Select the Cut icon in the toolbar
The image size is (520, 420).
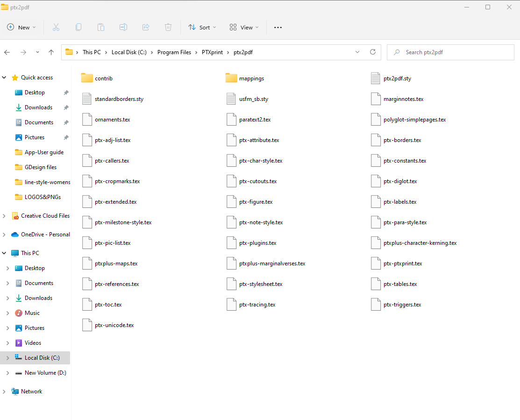(x=56, y=27)
